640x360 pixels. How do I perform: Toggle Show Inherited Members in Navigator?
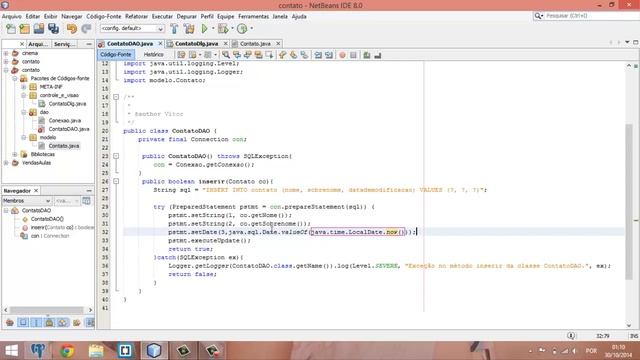(10, 323)
